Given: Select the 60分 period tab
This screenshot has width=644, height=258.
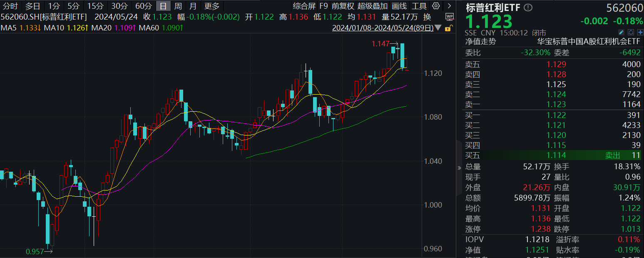Looking at the screenshot, I should pos(144,6).
